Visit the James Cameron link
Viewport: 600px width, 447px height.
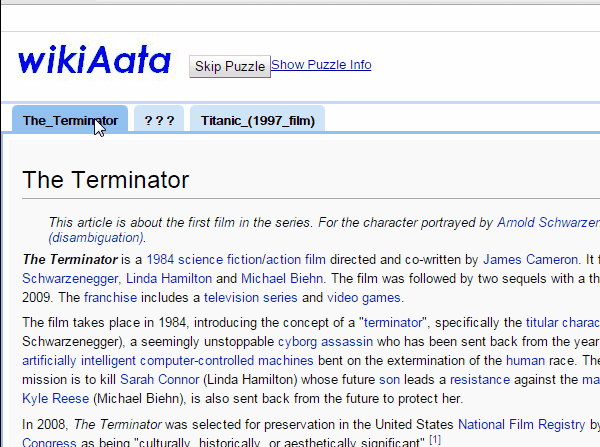tap(530, 259)
